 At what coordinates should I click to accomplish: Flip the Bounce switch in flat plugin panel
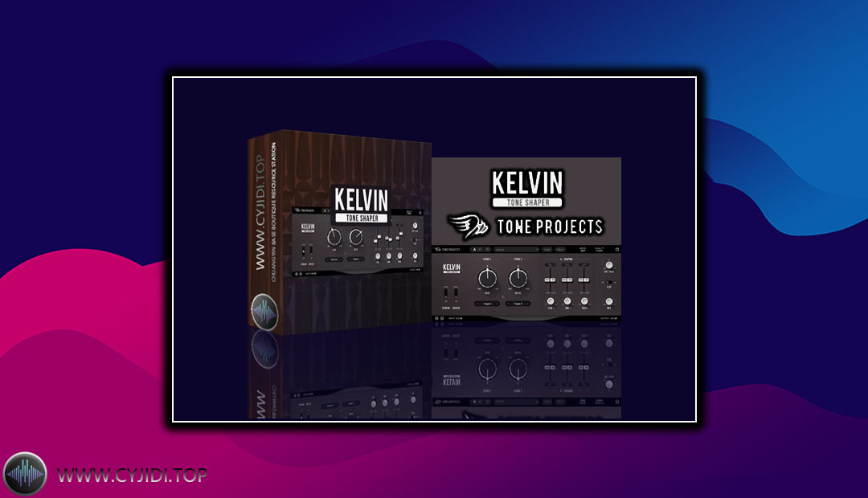457,293
